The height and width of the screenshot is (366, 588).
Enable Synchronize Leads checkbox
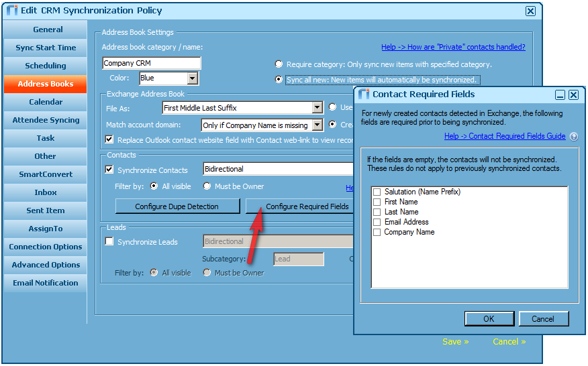tap(109, 241)
